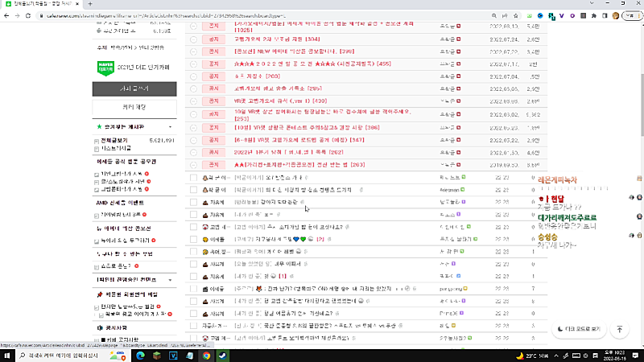Click the purple V extension icon
The width and height of the screenshot is (644, 362).
point(561,15)
